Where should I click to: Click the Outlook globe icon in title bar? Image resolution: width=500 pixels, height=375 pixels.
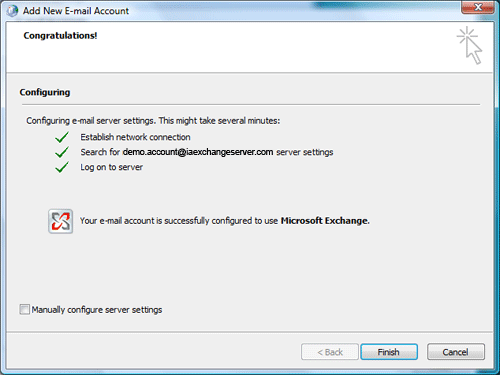tap(12, 11)
